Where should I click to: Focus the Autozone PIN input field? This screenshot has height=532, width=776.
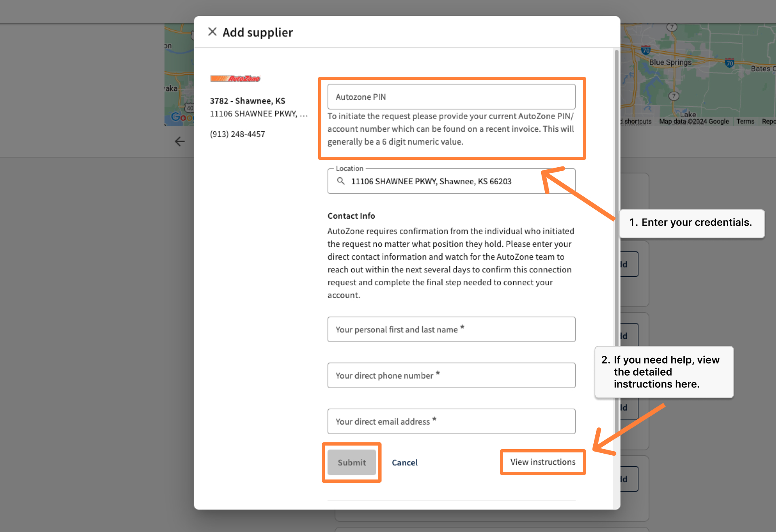pos(451,97)
